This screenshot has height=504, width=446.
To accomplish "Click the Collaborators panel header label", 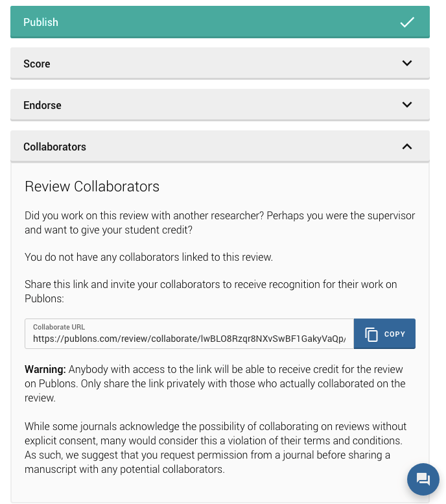I will pyautogui.click(x=54, y=147).
